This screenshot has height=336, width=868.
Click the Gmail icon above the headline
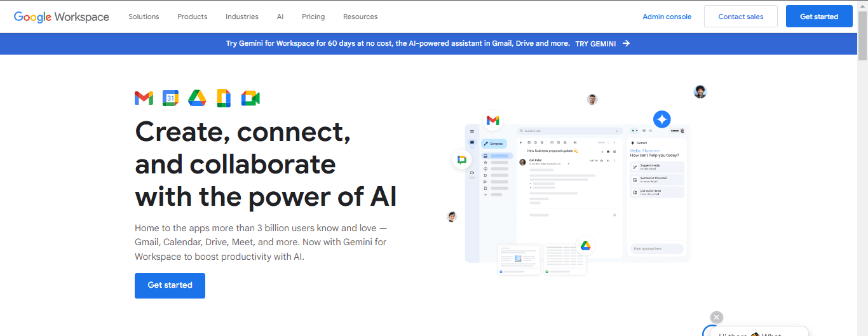pos(144,98)
